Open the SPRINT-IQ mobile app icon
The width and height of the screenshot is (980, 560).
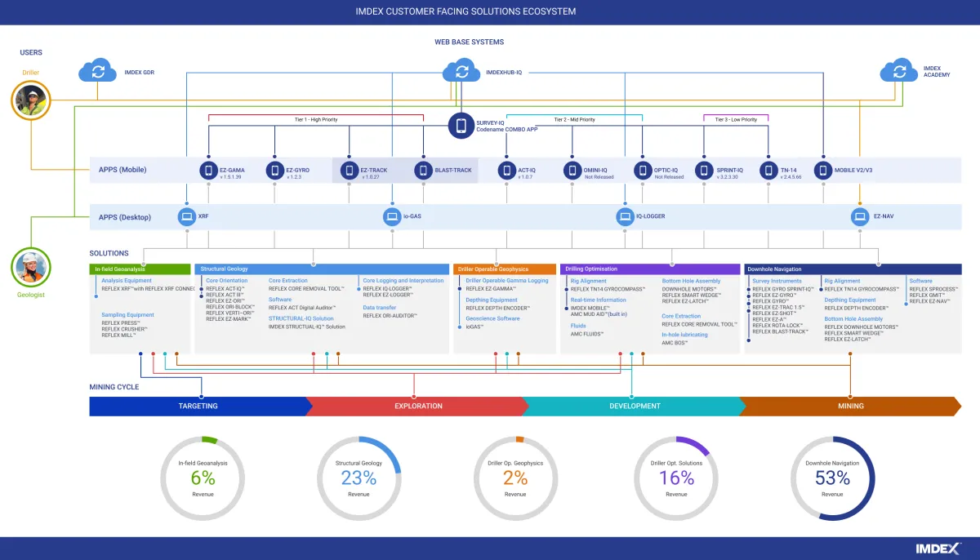(x=704, y=171)
